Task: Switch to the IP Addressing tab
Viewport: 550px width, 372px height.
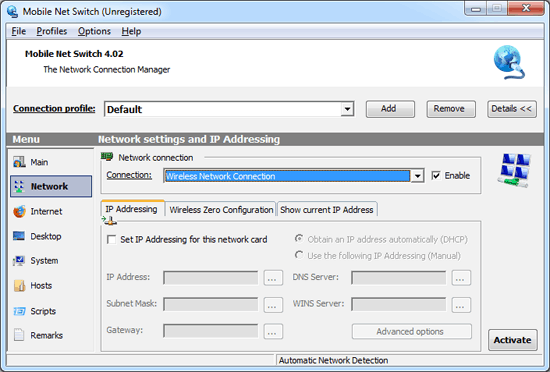Action: click(x=132, y=209)
